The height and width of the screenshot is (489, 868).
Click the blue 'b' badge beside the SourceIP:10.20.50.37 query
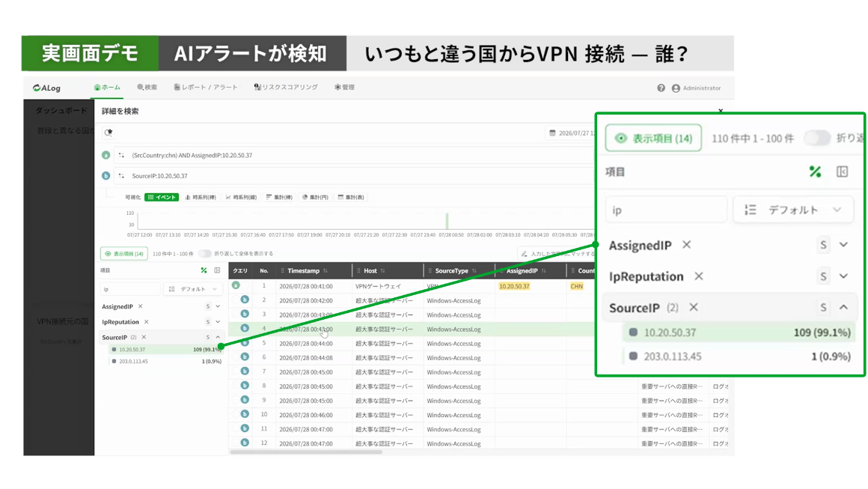[x=106, y=176]
